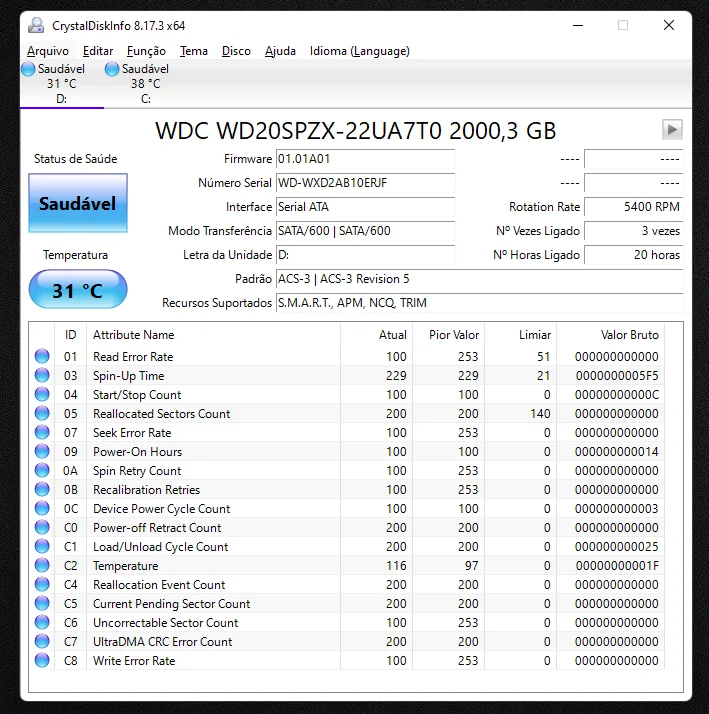709x714 pixels.
Task: Click the 31 °C temperature button
Action: click(78, 290)
